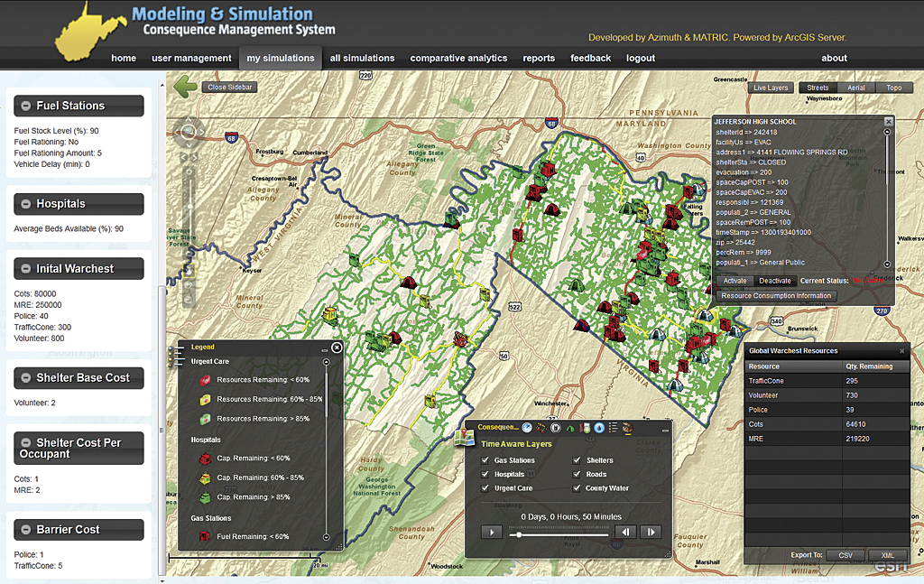This screenshot has width=924, height=584.
Task: Collapse the Hospitals sidebar section
Action: (x=26, y=205)
